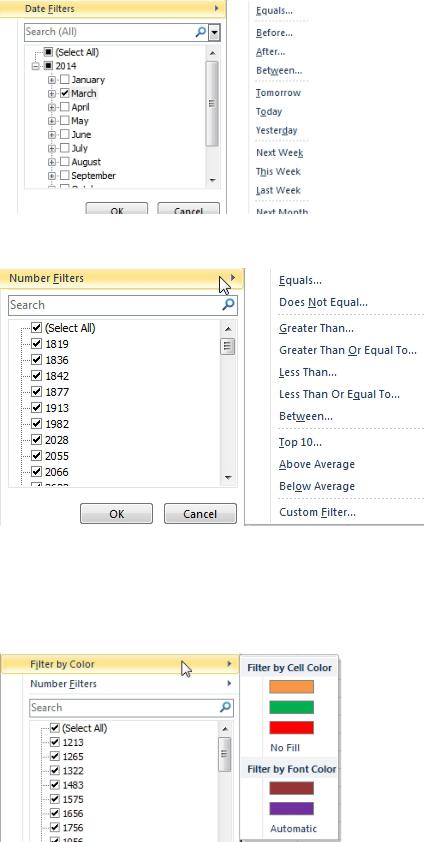Click Cancel in Number Filters panel

tap(200, 513)
